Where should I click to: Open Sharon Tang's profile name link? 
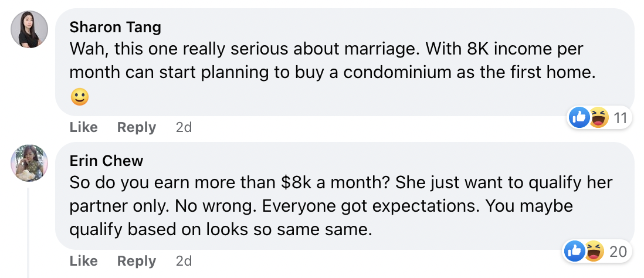coord(115,27)
